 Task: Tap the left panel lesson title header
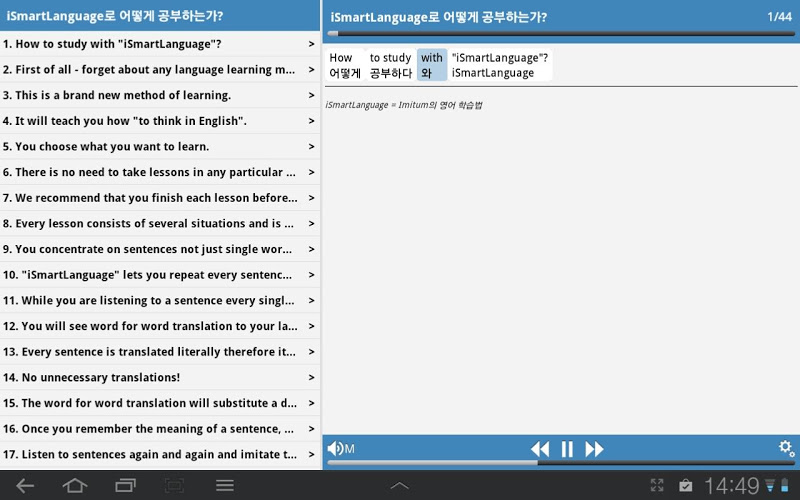click(115, 16)
